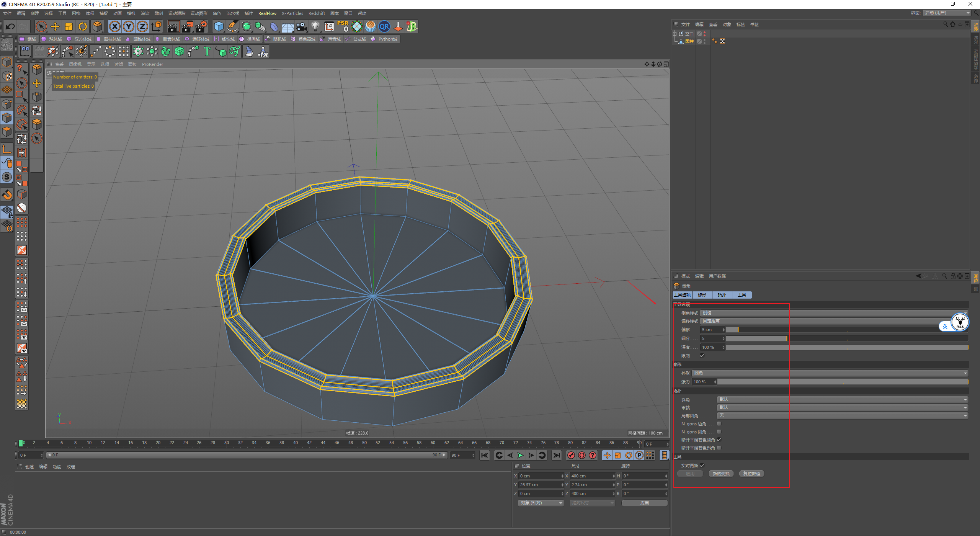980x536 pixels.
Task: Click the blue Cube primitive icon
Action: (x=219, y=26)
